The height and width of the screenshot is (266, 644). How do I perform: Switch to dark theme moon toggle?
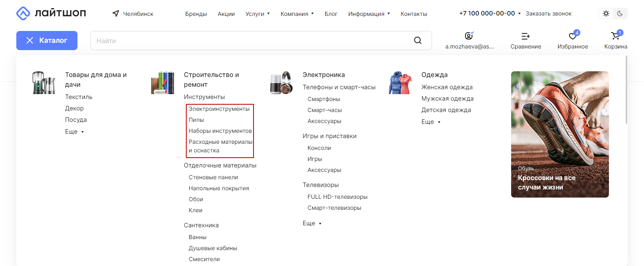tap(620, 13)
